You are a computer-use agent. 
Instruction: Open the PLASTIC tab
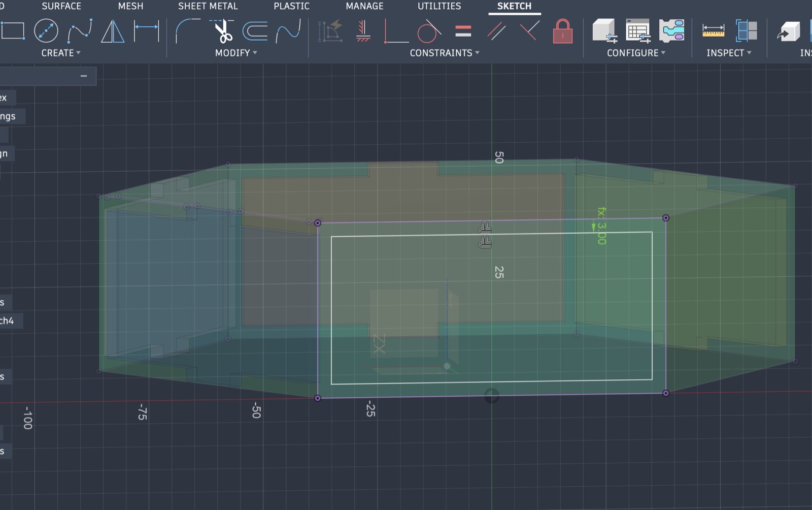[x=291, y=6]
